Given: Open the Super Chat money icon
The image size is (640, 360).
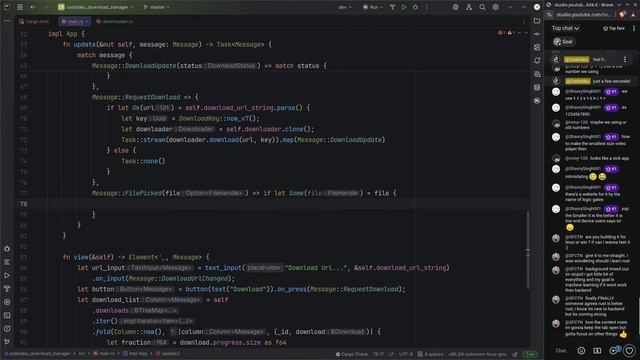Looking at the screenshot, I should pos(597,350).
